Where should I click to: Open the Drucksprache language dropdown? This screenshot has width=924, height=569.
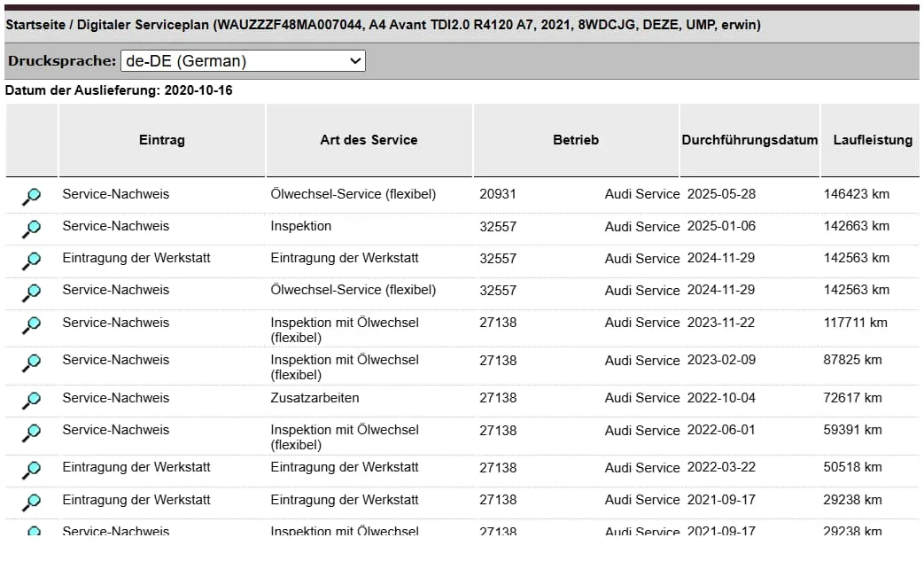click(x=243, y=61)
